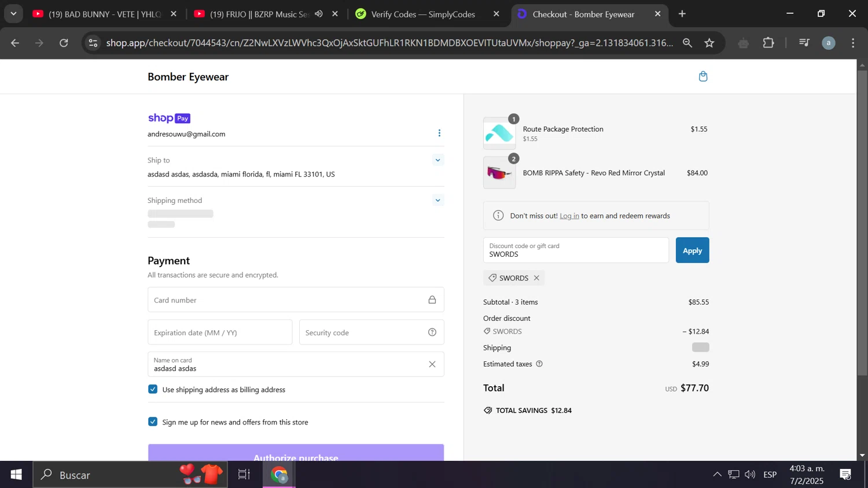Expand the Shipping method section
This screenshot has width=868, height=488.
[438, 201]
